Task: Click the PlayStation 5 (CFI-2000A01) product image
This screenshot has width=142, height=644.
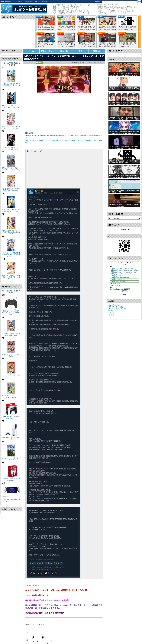Action: (x=11, y=430)
